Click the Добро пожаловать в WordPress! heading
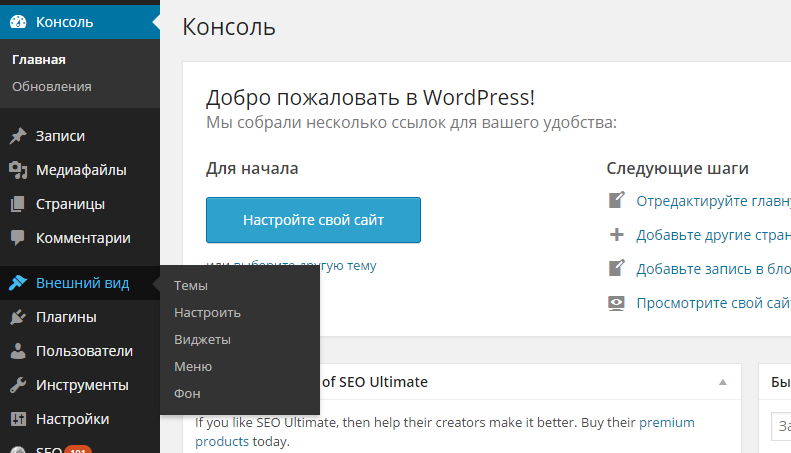This screenshot has height=453, width=791. coord(370,97)
